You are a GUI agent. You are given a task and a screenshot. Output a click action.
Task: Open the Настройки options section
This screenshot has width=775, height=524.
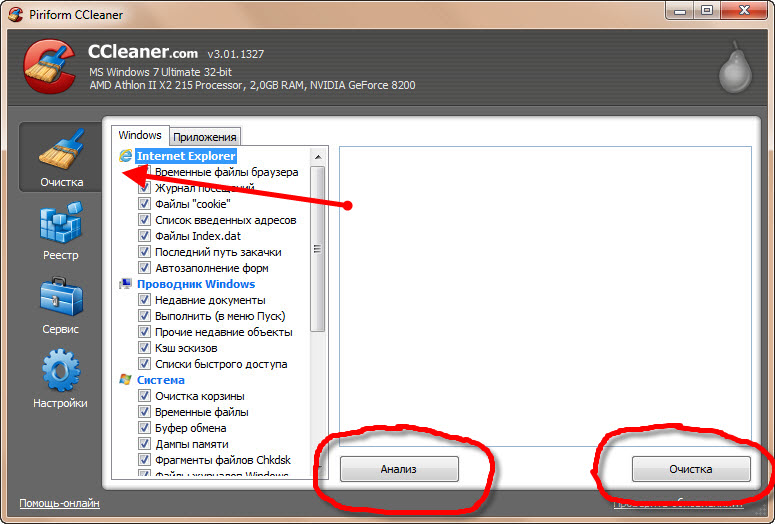pyautogui.click(x=61, y=379)
